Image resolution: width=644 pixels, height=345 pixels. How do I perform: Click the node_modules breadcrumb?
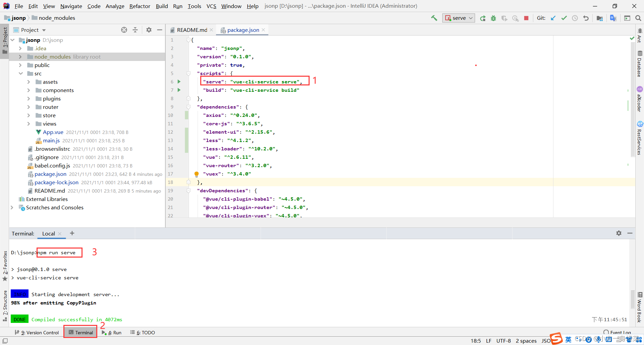pos(57,18)
